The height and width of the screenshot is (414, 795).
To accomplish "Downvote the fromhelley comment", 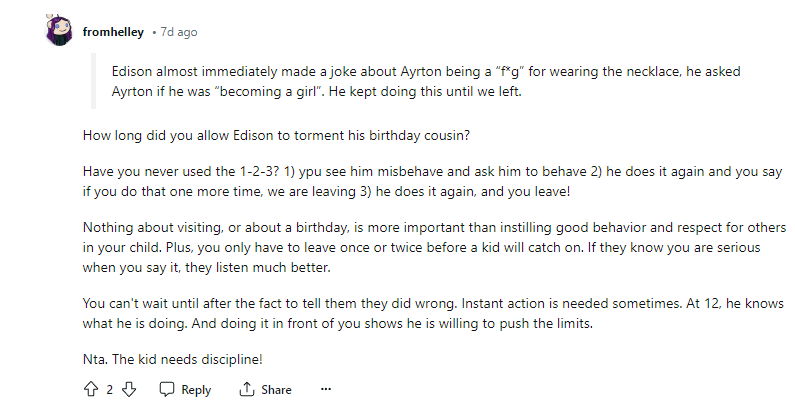I will pos(128,390).
